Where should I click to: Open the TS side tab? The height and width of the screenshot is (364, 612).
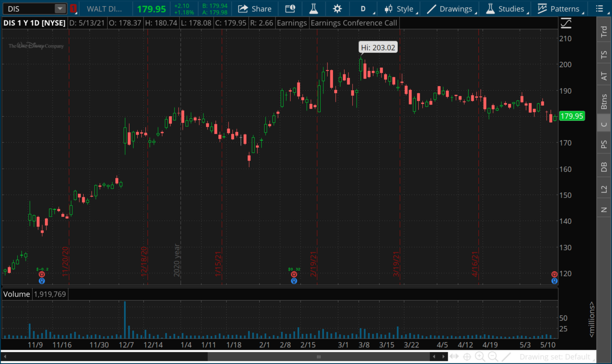click(x=604, y=54)
